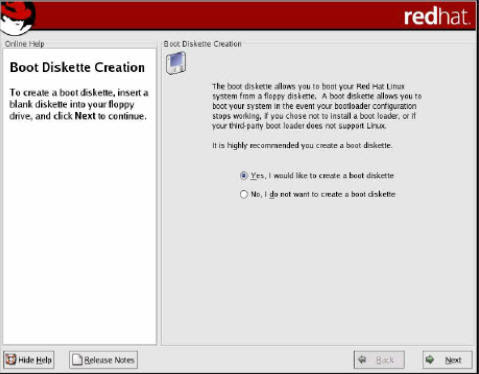
Task: Click the 'Boot Diskette Creation' help heading
Action: coord(77,67)
